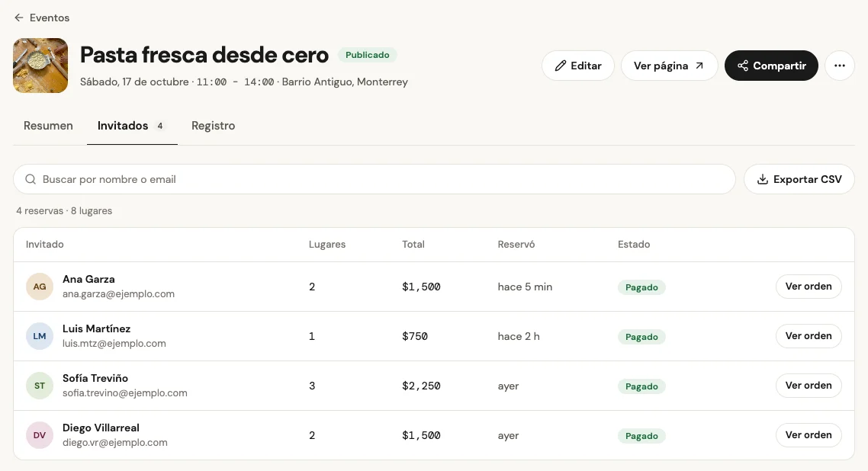The image size is (868, 471).
Task: Click email diego.vr@ejemplo.com
Action: pos(114,443)
